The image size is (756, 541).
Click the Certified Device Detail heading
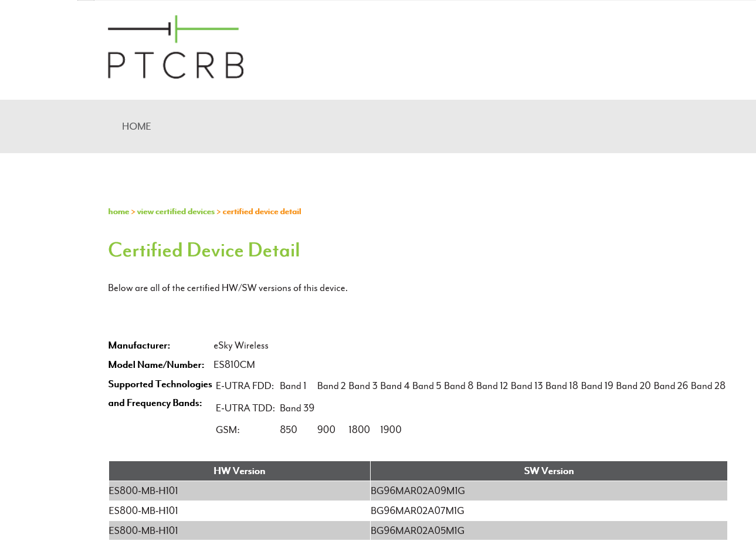pyautogui.click(x=204, y=251)
